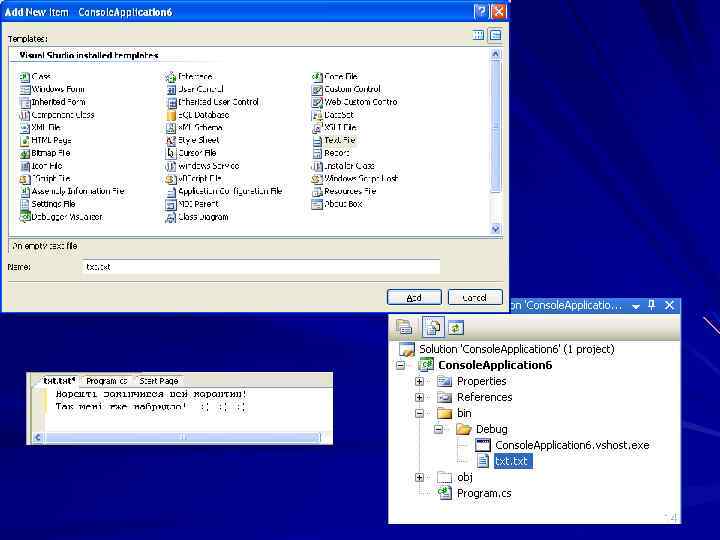The width and height of the screenshot is (720, 540).
Task: Choose About Box template icon
Action: tap(317, 204)
